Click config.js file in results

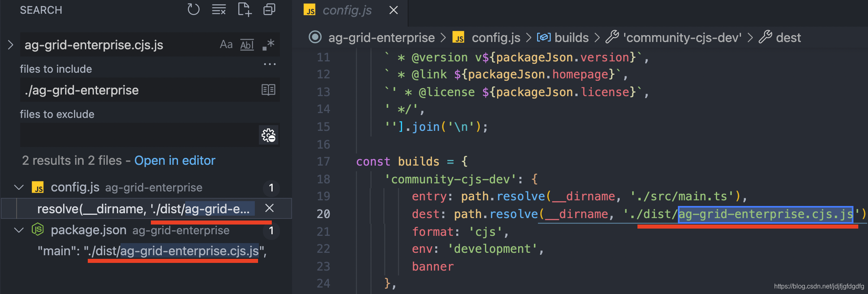75,187
